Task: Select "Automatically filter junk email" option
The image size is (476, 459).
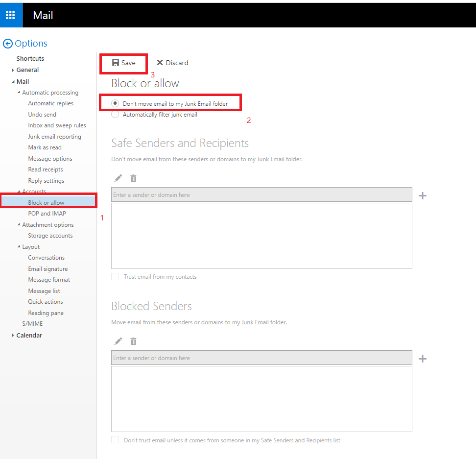Action: tap(115, 115)
